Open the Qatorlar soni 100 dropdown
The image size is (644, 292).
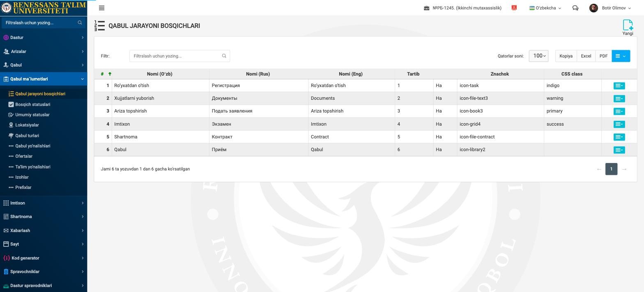[x=538, y=56]
